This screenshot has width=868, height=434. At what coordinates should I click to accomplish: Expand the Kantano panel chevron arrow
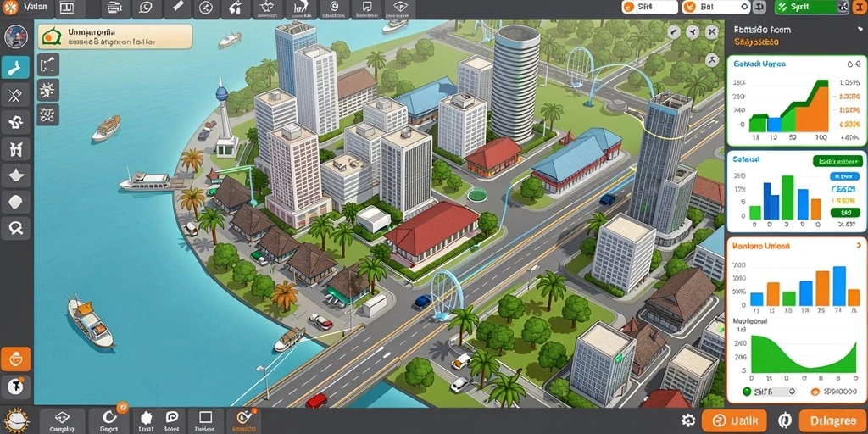pyautogui.click(x=858, y=245)
